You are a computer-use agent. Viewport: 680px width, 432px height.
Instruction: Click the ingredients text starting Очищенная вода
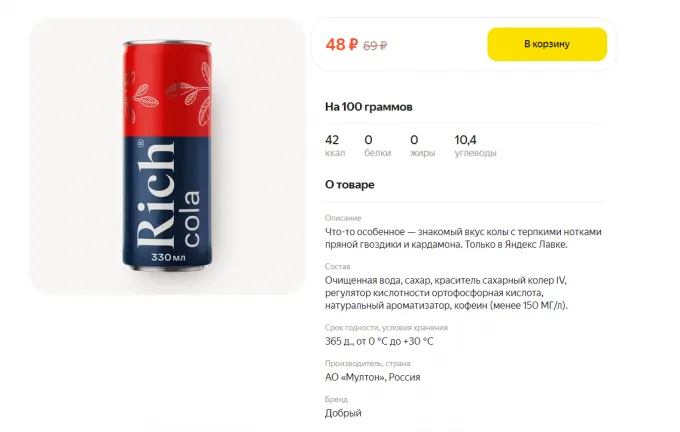tap(446, 293)
